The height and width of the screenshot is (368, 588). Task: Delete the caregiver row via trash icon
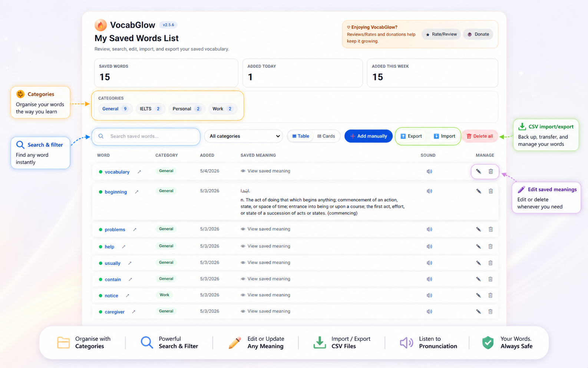pyautogui.click(x=490, y=312)
